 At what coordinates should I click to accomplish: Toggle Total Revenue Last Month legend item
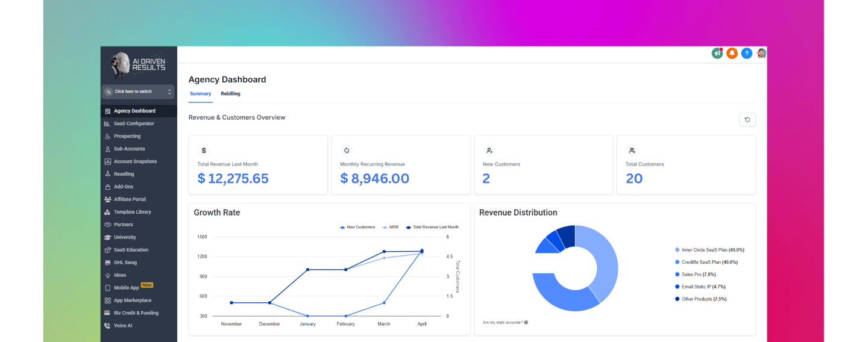tap(432, 227)
